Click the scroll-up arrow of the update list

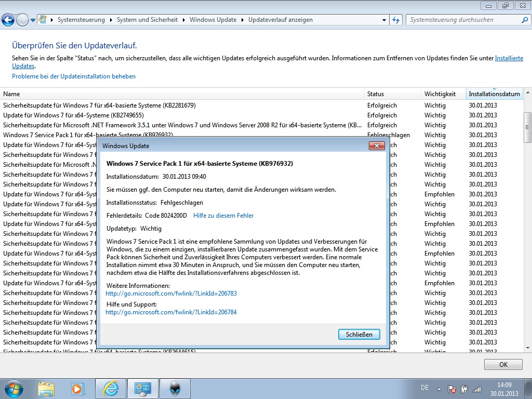(x=528, y=92)
